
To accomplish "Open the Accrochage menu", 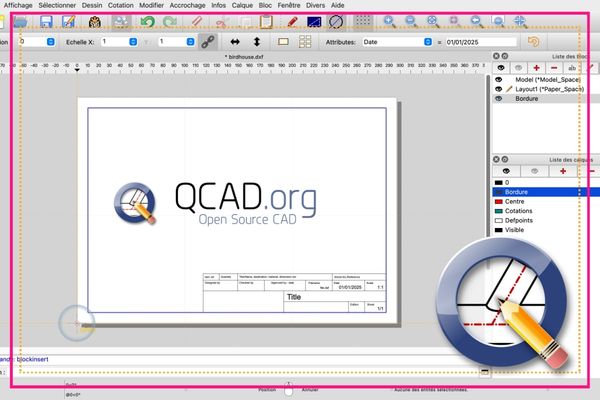I will pos(188,5).
